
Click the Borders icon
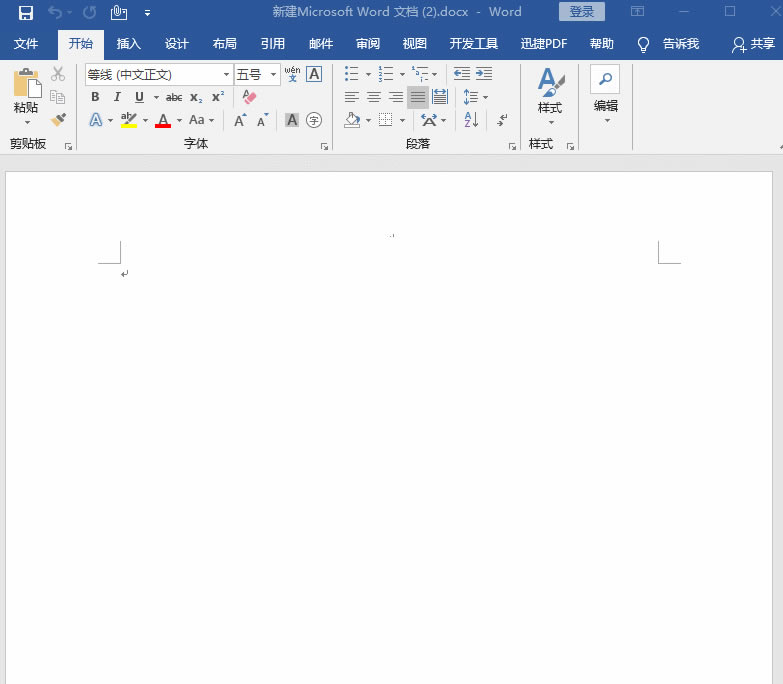(386, 120)
